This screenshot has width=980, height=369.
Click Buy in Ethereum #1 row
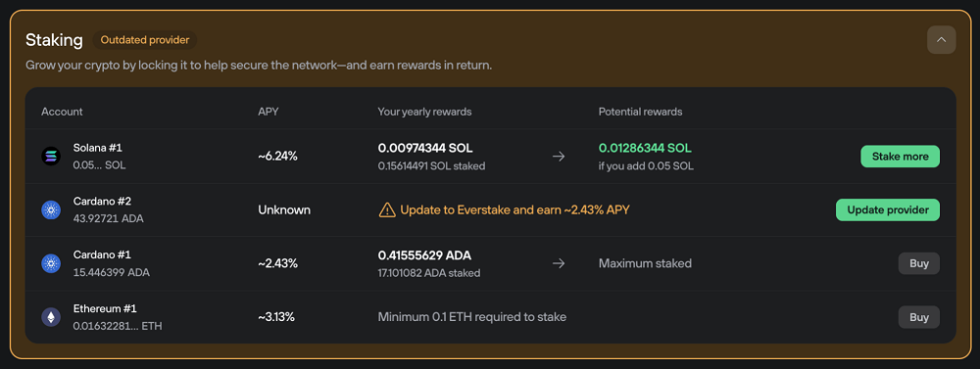tap(919, 317)
